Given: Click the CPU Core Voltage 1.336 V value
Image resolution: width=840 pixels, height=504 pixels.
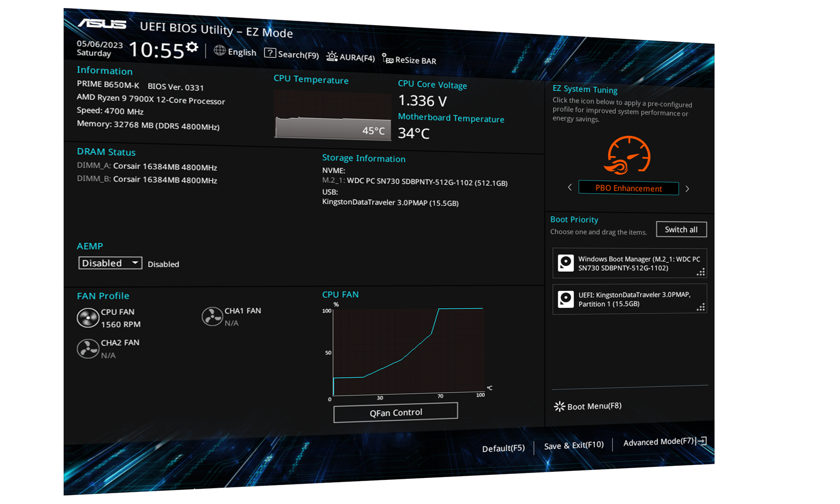Looking at the screenshot, I should click(x=422, y=101).
